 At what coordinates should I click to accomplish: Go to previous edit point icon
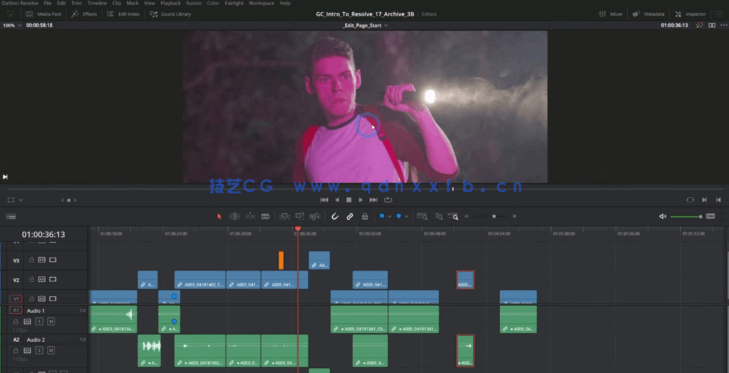pos(719,200)
